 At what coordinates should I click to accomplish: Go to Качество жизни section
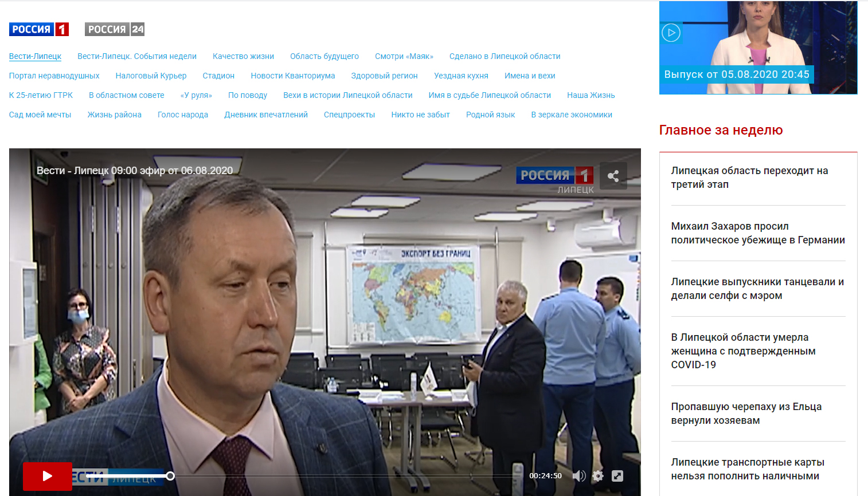click(x=243, y=56)
